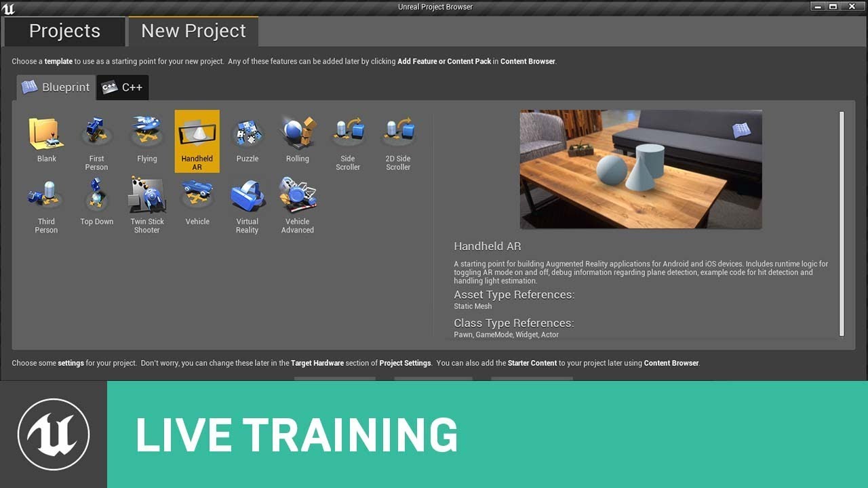Pick the Vehicle Advanced template
Image resolution: width=868 pixels, height=488 pixels.
click(297, 204)
